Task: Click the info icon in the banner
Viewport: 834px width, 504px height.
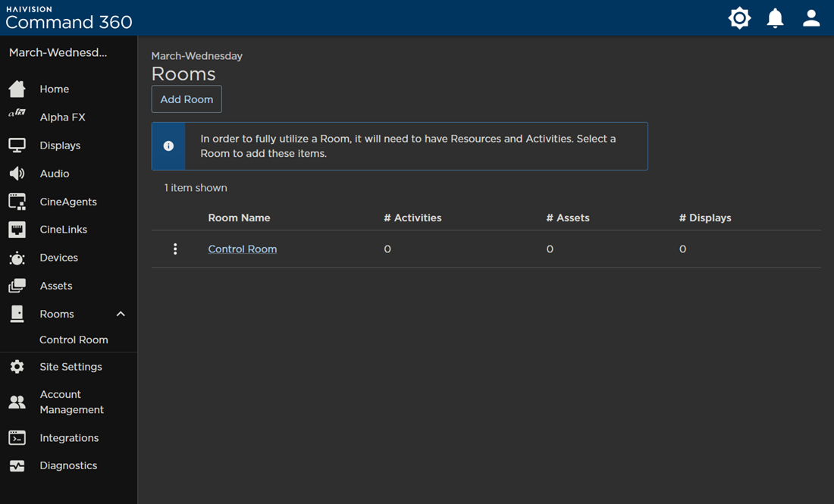Action: pyautogui.click(x=168, y=146)
